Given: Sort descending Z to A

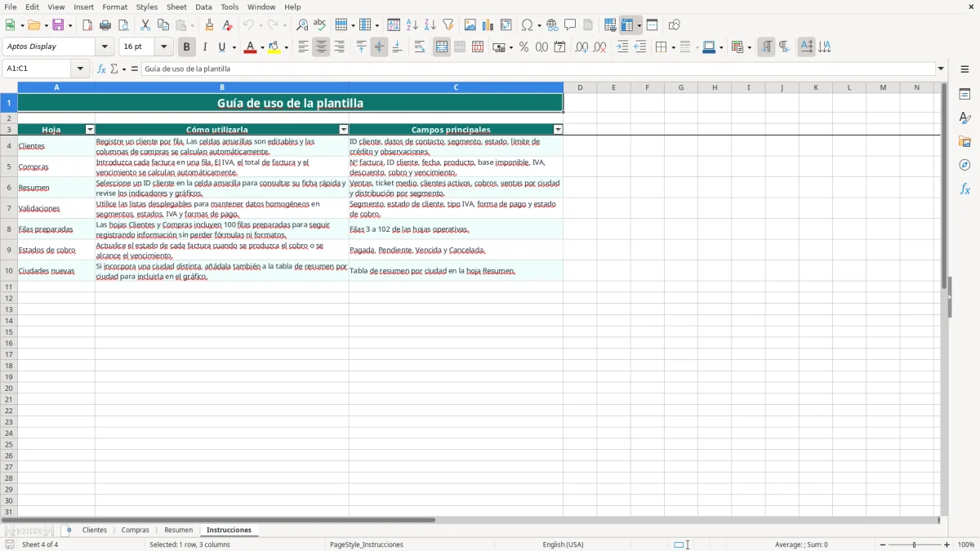Looking at the screenshot, I should (x=430, y=25).
